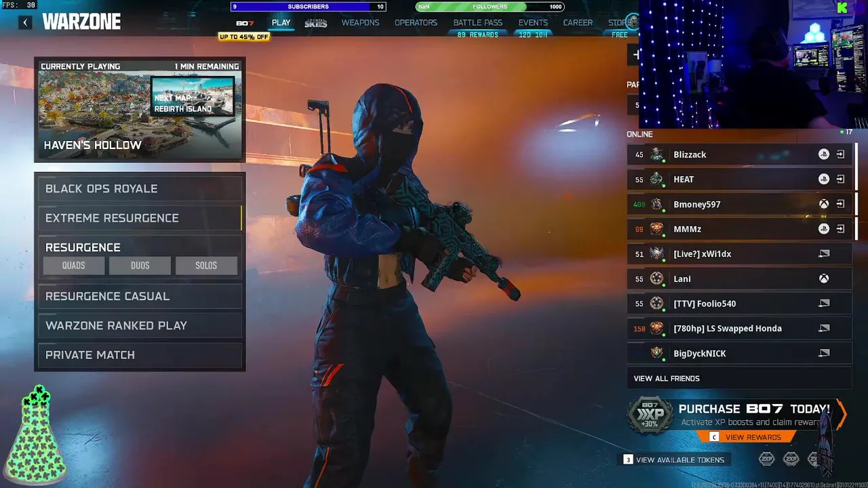868x488 pixels.
Task: Click friend name Blizzack
Action: 690,155
